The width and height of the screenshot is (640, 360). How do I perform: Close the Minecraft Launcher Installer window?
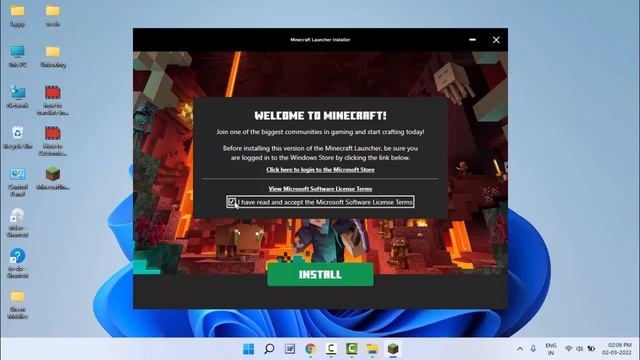(x=496, y=40)
